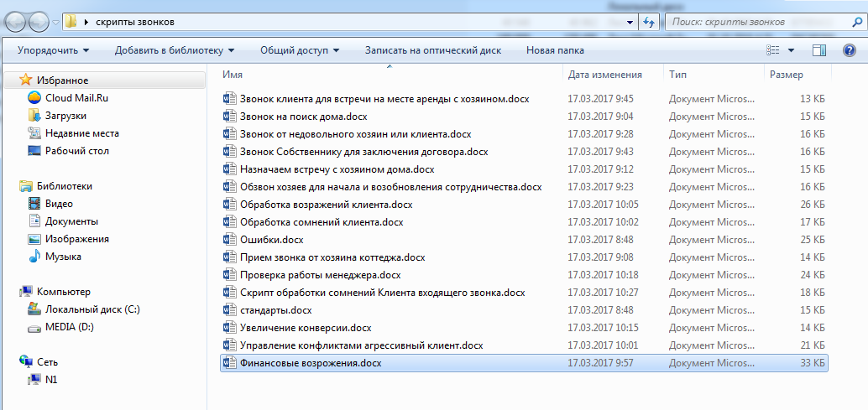Toggle the preview pane icon

pos(819,50)
